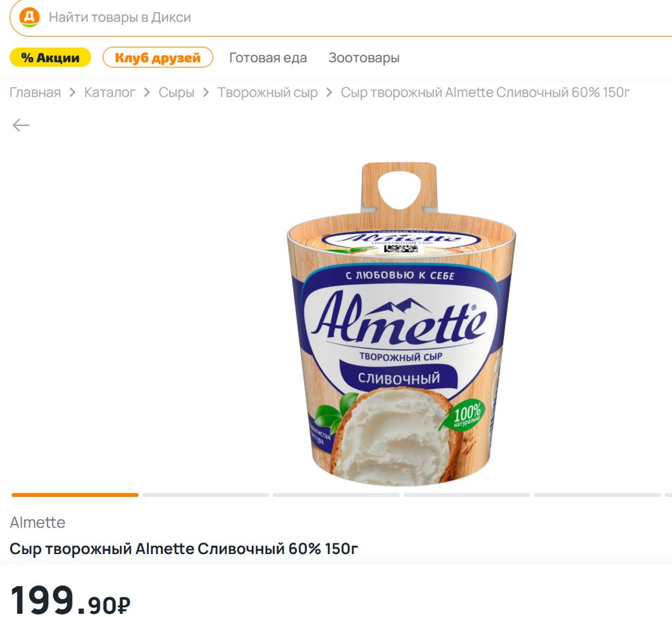Switch to third gallery slide indicator
Screen dimensions: 672x617
(336, 495)
